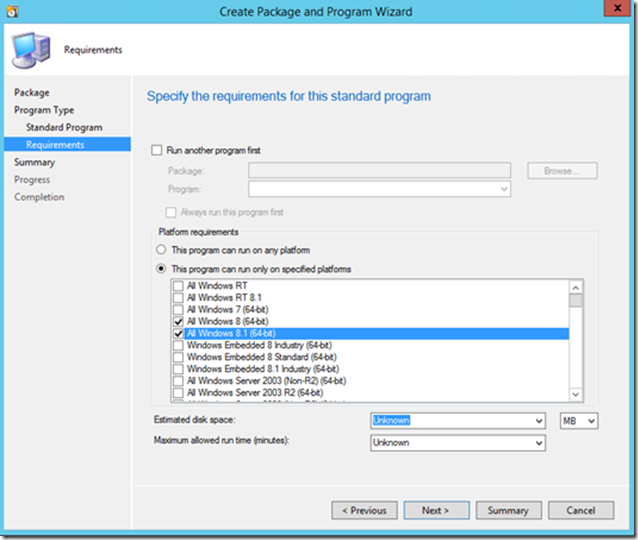Check All Windows Server 2003 (Non-R2) (64-bit)
The height and width of the screenshot is (540, 638).
click(178, 381)
